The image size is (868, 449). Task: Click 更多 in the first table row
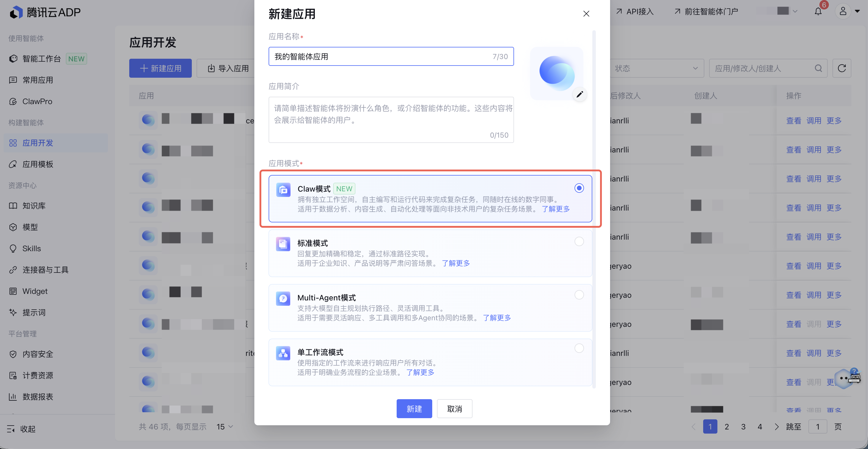point(834,121)
